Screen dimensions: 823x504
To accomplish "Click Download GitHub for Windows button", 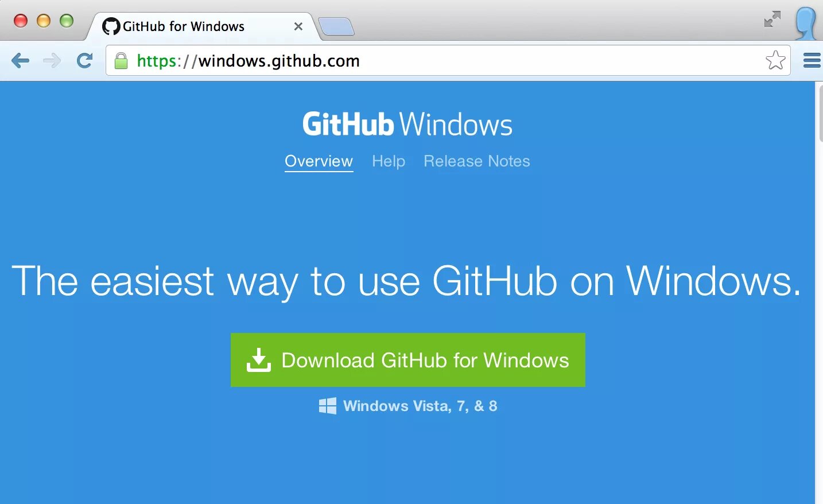I will coord(408,360).
